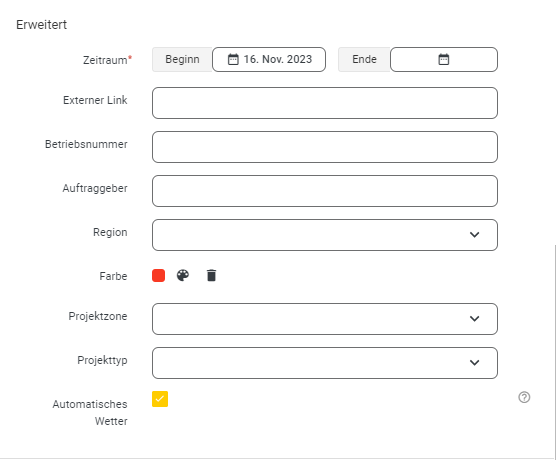This screenshot has width=556, height=460.
Task: Focus the Betriebsnummer text field
Action: (x=325, y=147)
